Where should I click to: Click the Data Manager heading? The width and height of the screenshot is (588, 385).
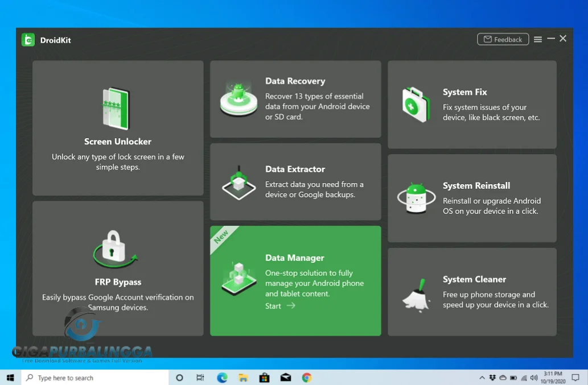click(295, 258)
